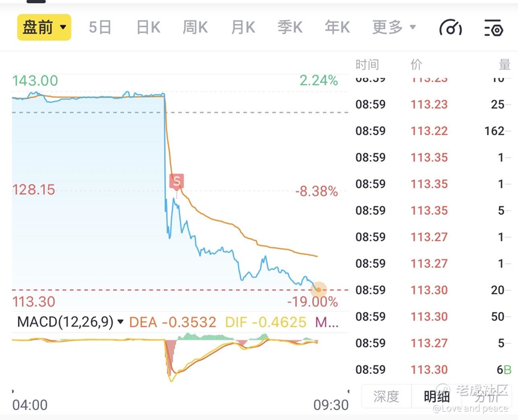Select the 月K chart tab
Screen dimensions: 518x420
pyautogui.click(x=243, y=27)
